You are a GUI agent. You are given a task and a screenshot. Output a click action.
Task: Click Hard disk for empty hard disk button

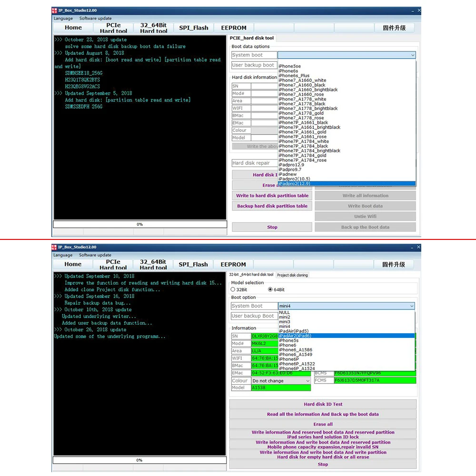[323, 455]
